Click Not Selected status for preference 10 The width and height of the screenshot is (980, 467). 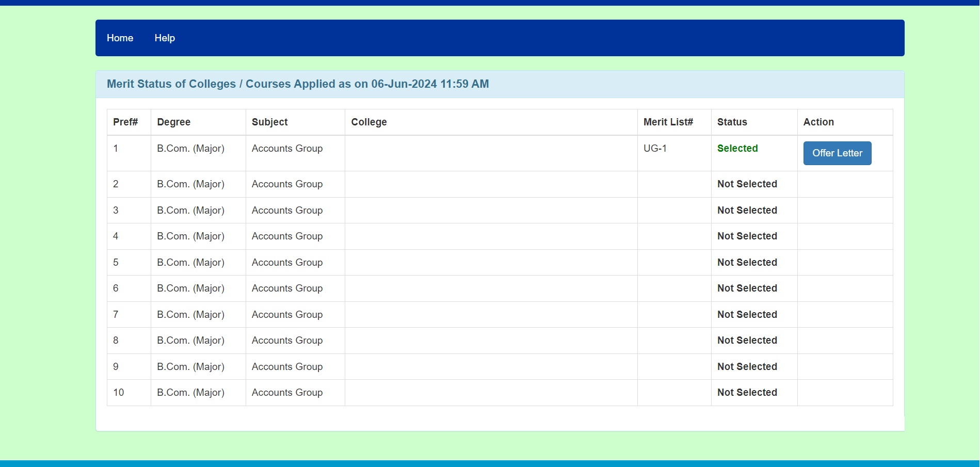(x=747, y=393)
